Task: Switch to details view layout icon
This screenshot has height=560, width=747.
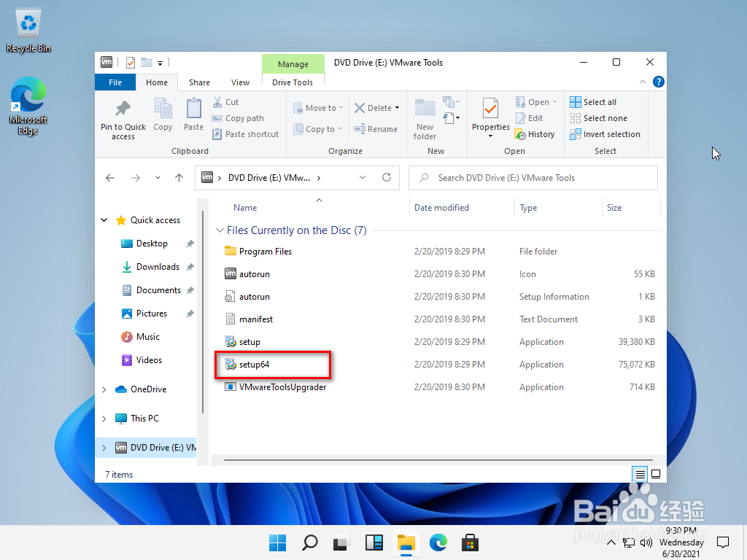Action: [640, 474]
